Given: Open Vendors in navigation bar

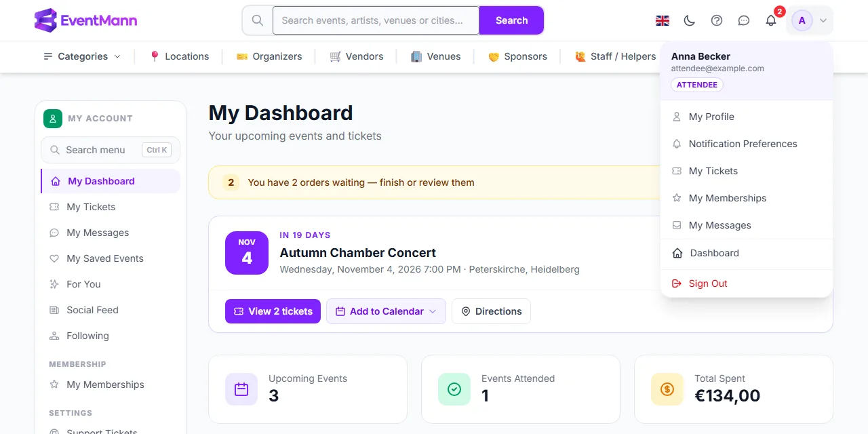Looking at the screenshot, I should pyautogui.click(x=357, y=56).
